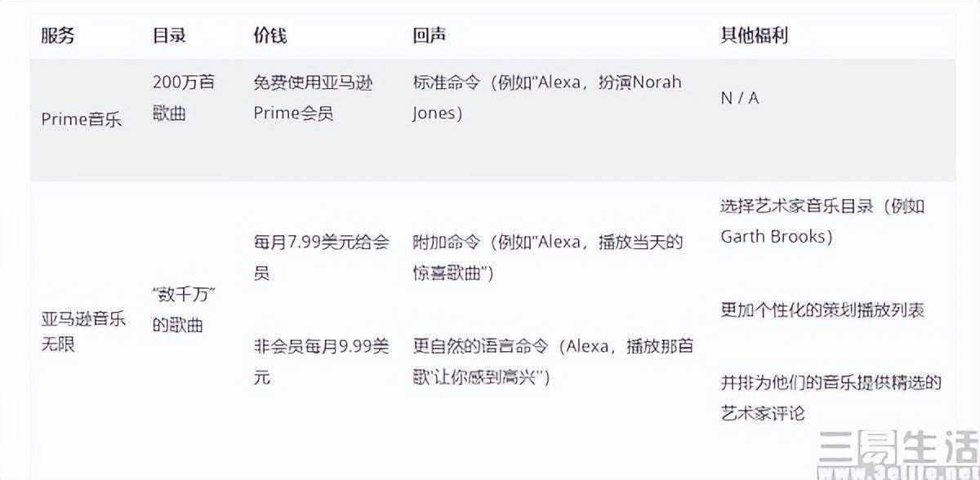Select the Prime音乐 service cell
Viewport: 980px width, 480px height.
click(81, 119)
